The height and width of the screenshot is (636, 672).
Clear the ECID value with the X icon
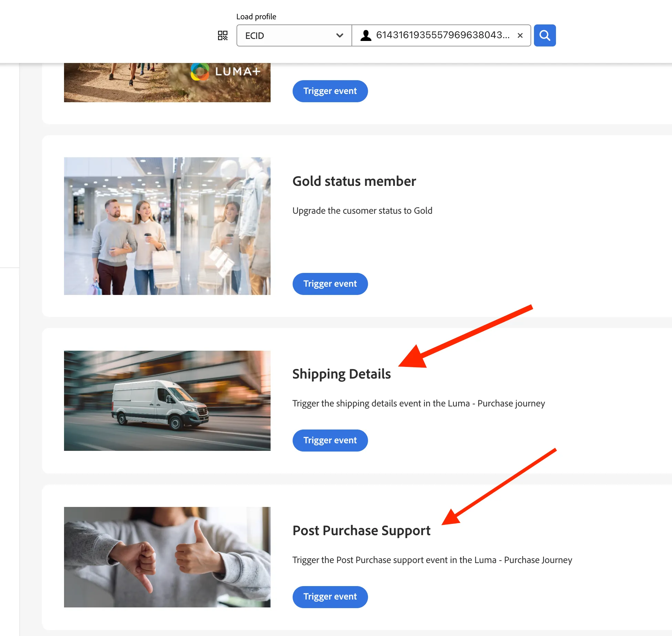click(520, 35)
